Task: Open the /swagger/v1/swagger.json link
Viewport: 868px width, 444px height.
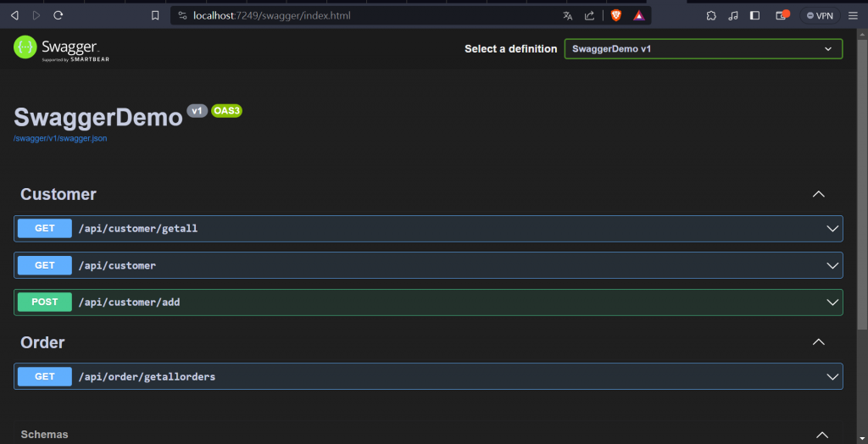Action: 60,138
